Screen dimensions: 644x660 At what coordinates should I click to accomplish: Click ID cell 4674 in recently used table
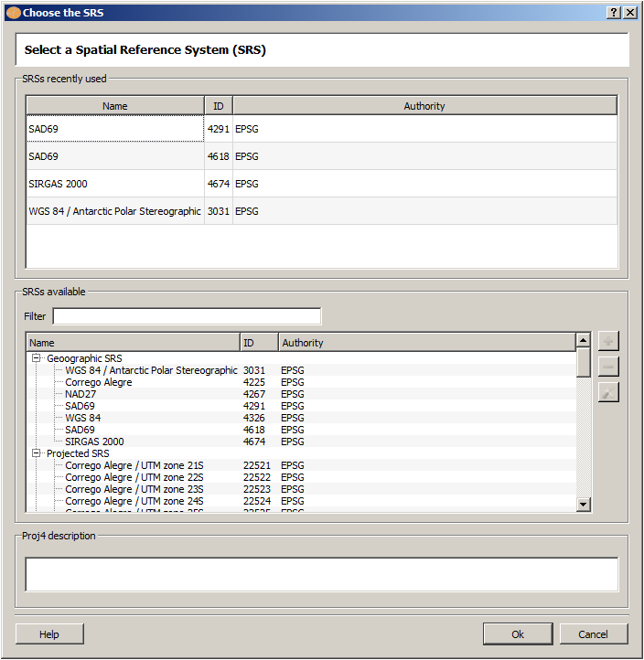[219, 184]
